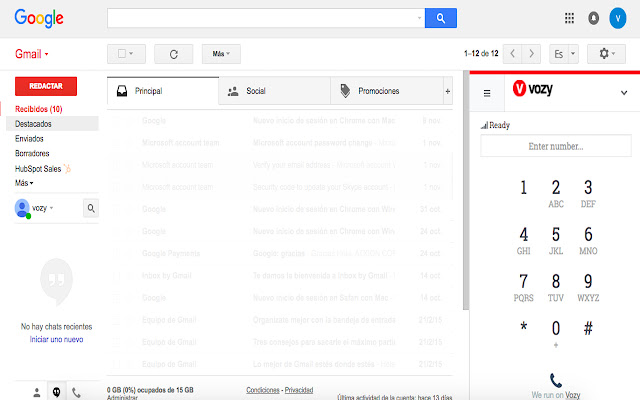Open the Es input tools button
The image size is (640, 400).
point(559,54)
